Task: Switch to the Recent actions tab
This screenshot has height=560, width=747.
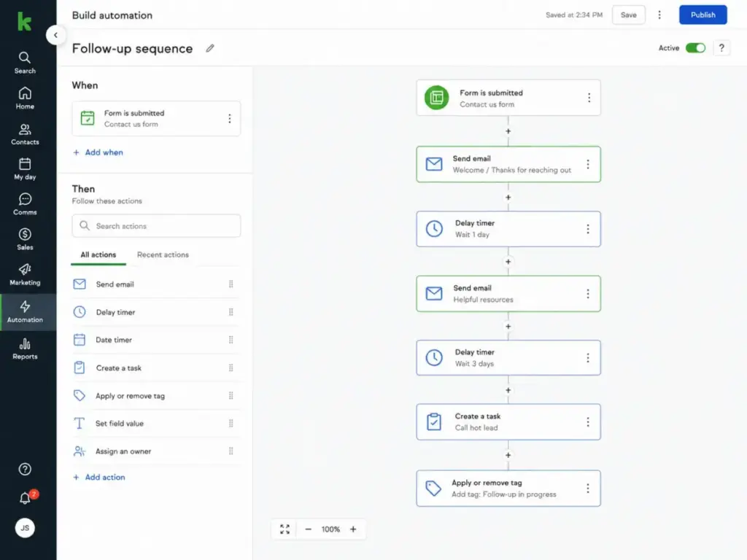Action: 163,254
